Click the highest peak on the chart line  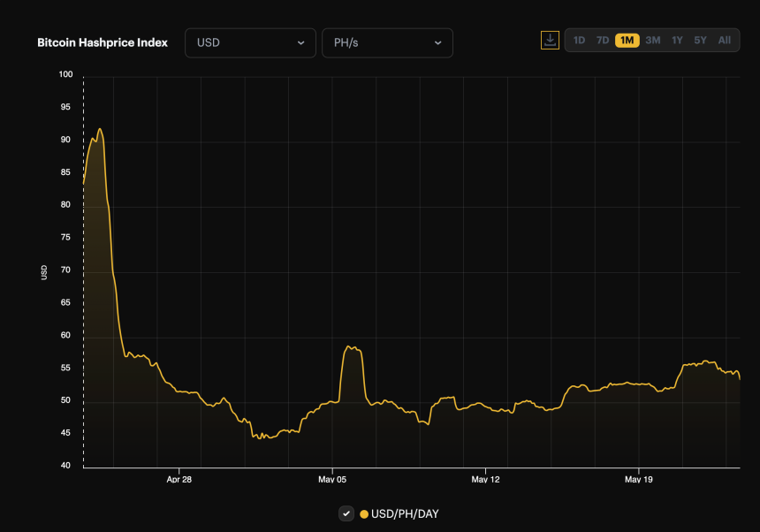tap(100, 129)
